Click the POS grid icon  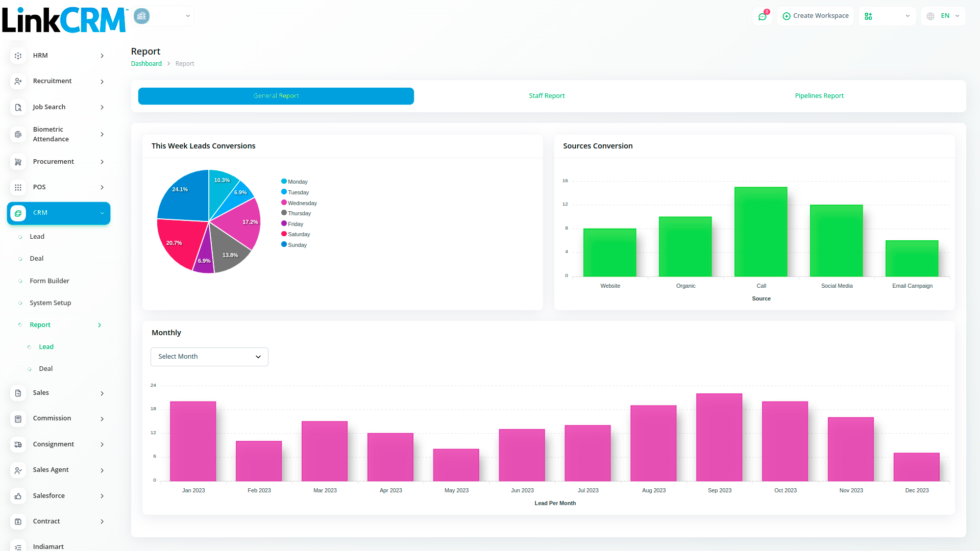(x=18, y=187)
